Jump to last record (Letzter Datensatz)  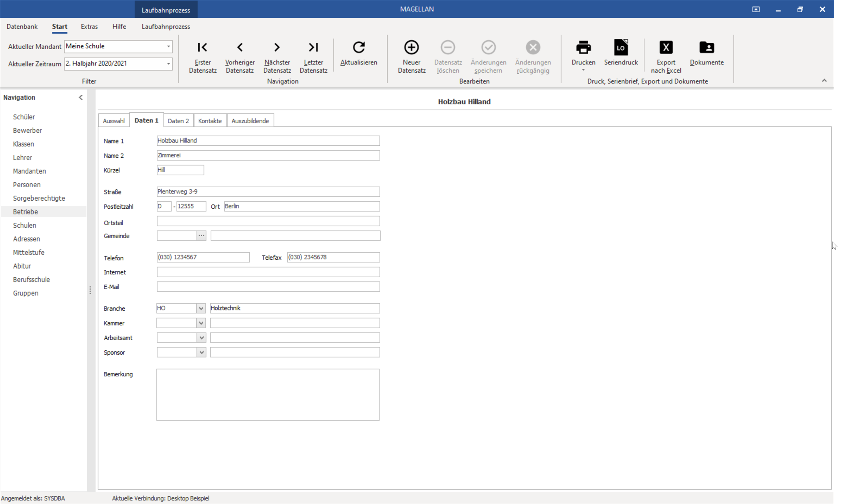coord(313,57)
